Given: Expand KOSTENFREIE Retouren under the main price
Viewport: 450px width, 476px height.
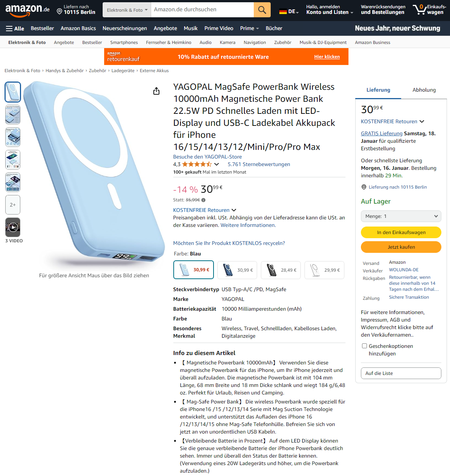Looking at the screenshot, I should coord(205,210).
